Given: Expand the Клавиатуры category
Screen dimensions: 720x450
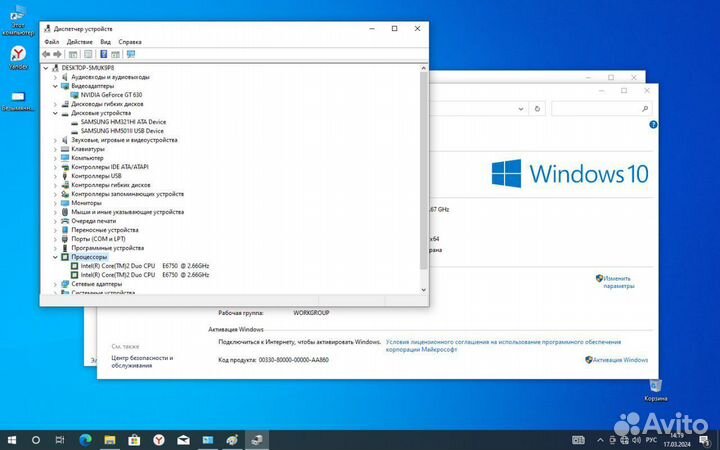Looking at the screenshot, I should (x=56, y=149).
